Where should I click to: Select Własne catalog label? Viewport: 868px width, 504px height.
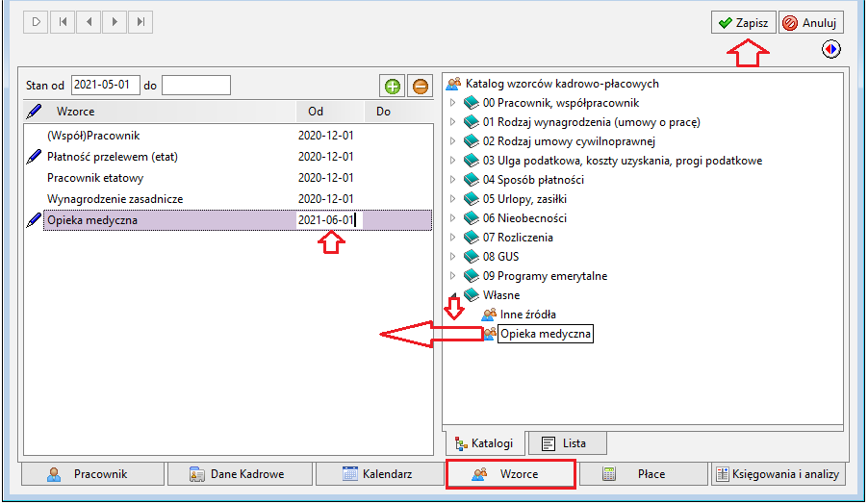(501, 295)
